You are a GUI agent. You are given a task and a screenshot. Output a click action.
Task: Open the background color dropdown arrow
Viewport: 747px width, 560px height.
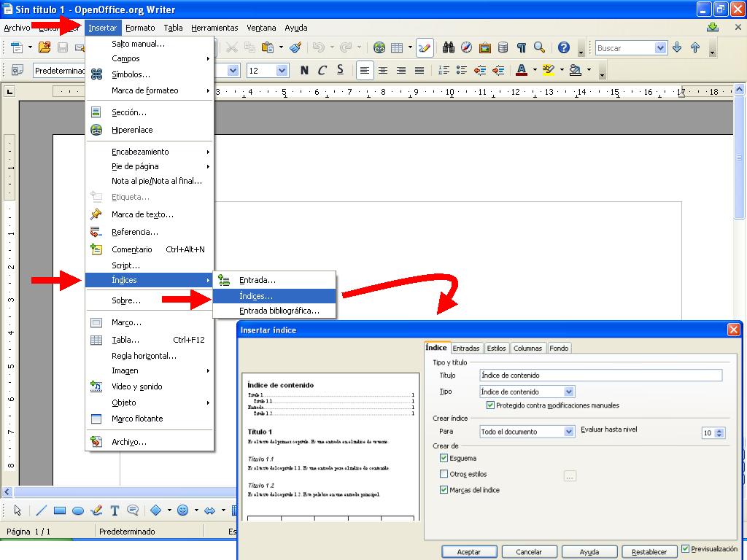point(589,71)
